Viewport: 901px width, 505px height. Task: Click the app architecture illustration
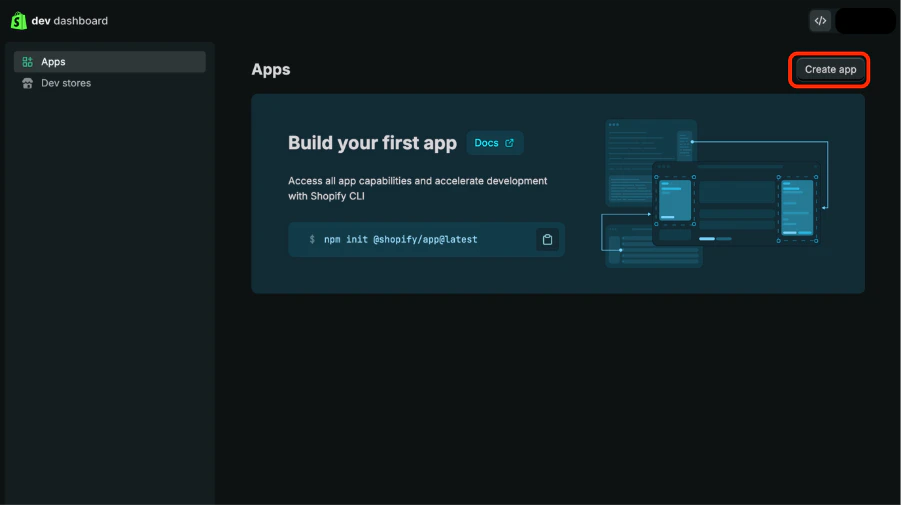(714, 194)
